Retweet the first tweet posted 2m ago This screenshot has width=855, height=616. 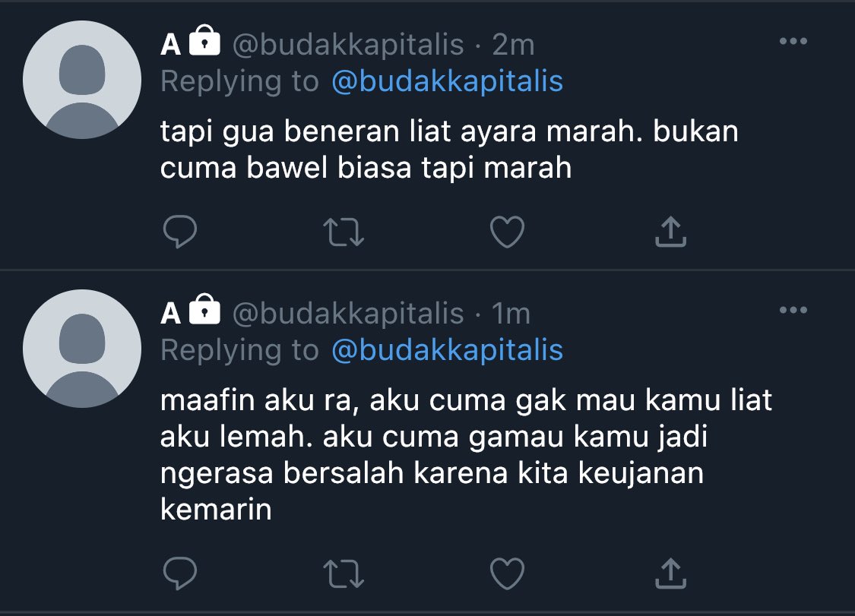(x=344, y=232)
